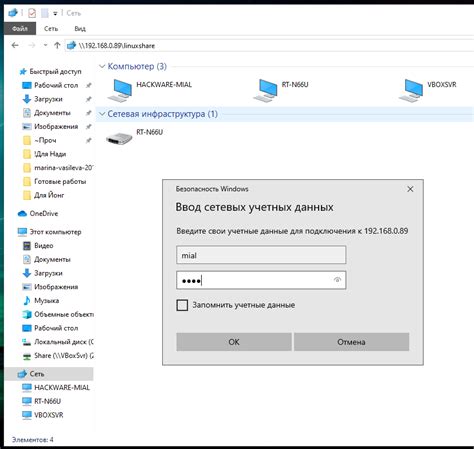Select the VBOXSVR computer icon
The width and height of the screenshot is (474, 449).
pyautogui.click(x=411, y=90)
